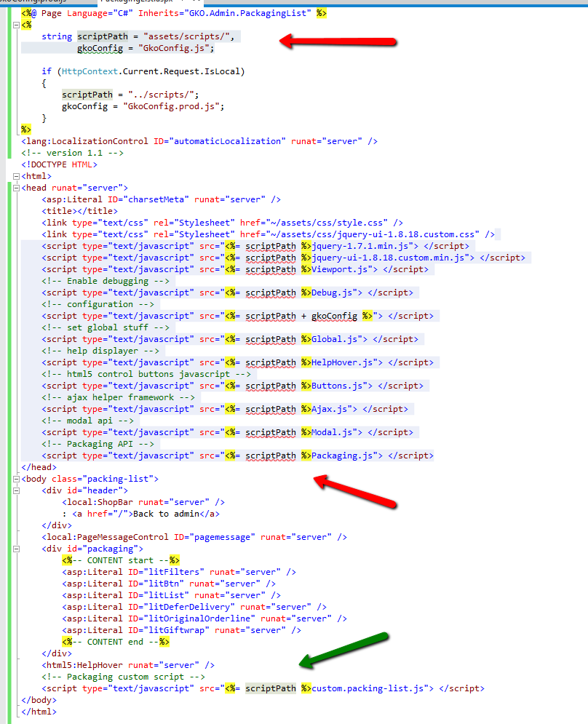
Task: Click the Packaging.js script source
Action: coord(342,456)
